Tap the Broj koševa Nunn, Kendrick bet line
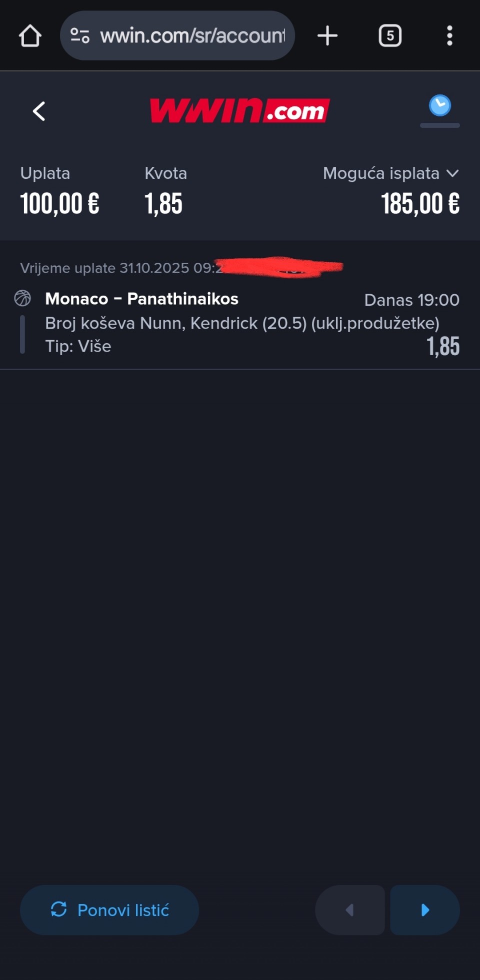The image size is (480, 980). (242, 323)
